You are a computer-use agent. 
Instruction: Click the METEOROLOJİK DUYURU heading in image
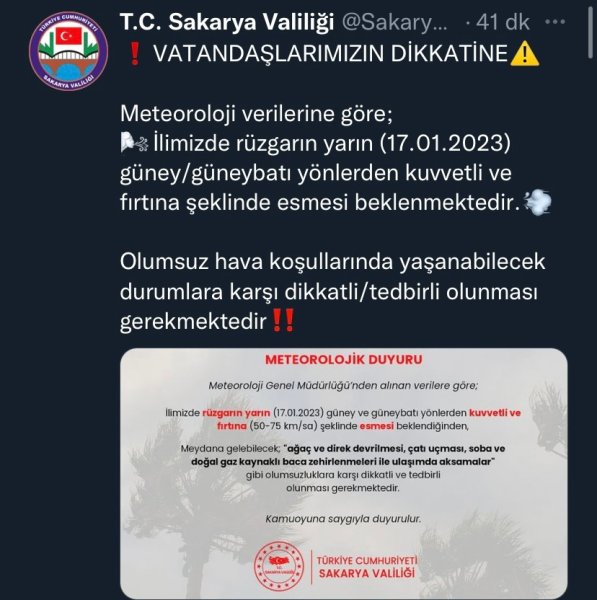[344, 360]
